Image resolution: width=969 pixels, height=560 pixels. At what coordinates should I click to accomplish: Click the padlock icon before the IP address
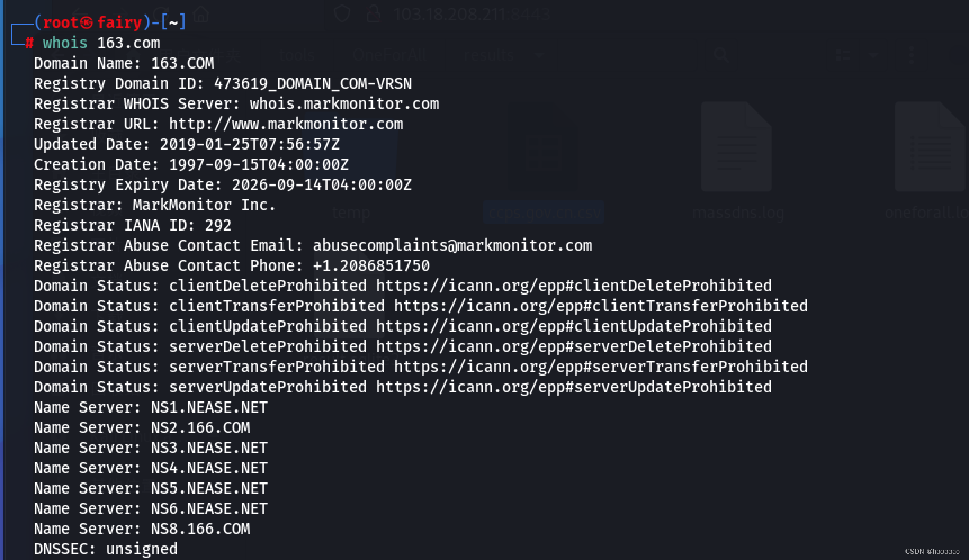pyautogui.click(x=373, y=13)
